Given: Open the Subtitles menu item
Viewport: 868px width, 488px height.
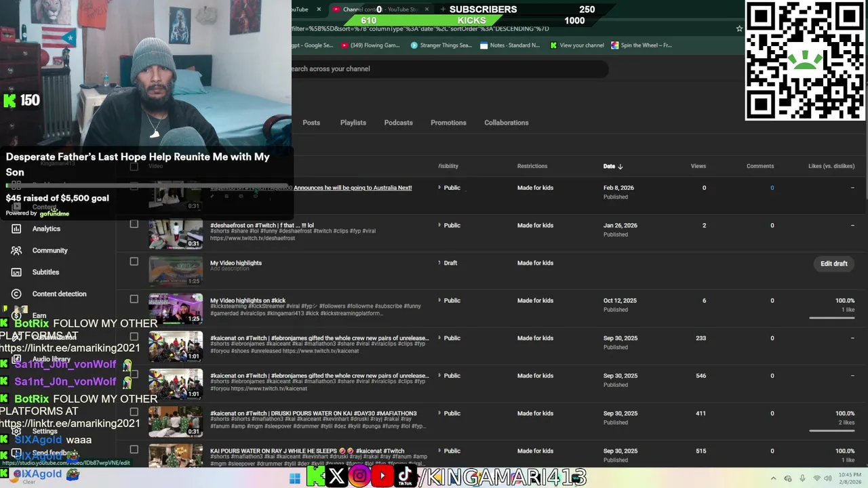Looking at the screenshot, I should tap(45, 272).
